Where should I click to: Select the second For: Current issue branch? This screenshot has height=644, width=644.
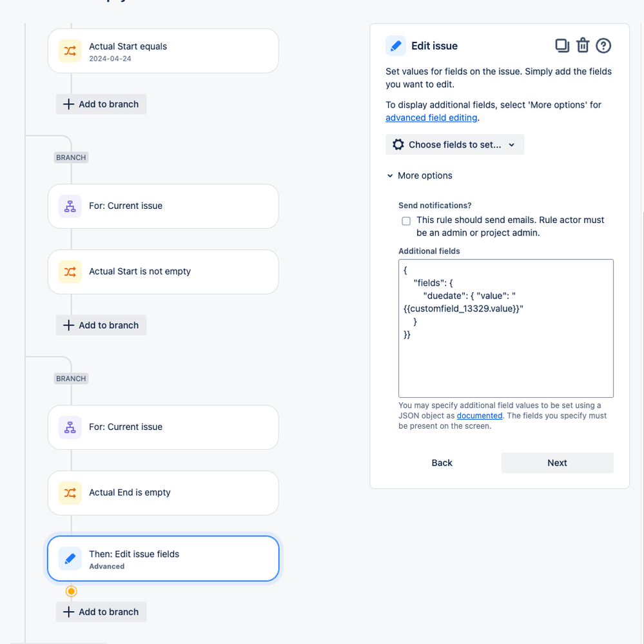[163, 427]
